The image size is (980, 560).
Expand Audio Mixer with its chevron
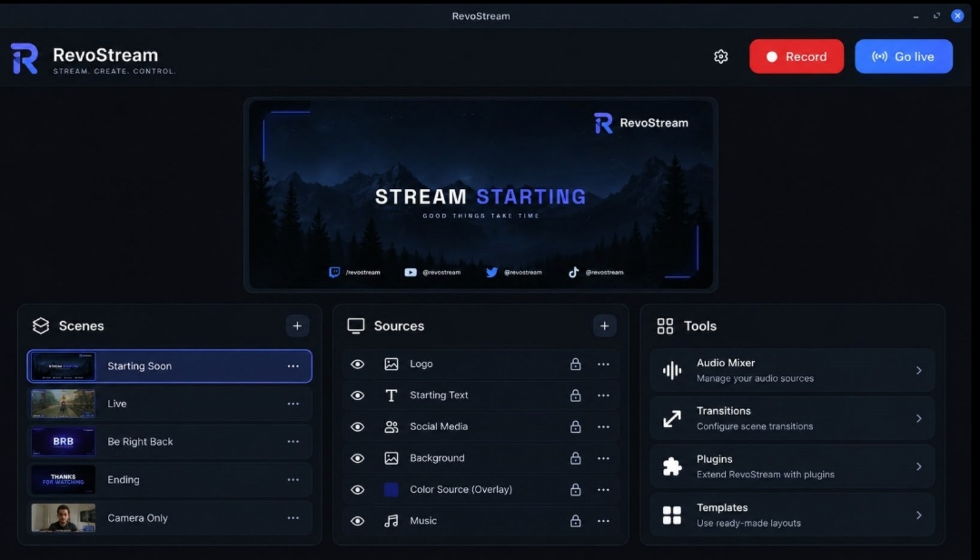[919, 370]
